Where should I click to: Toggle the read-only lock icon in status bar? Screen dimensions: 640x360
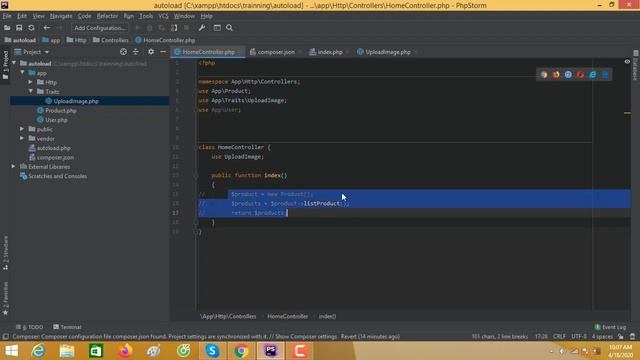621,337
